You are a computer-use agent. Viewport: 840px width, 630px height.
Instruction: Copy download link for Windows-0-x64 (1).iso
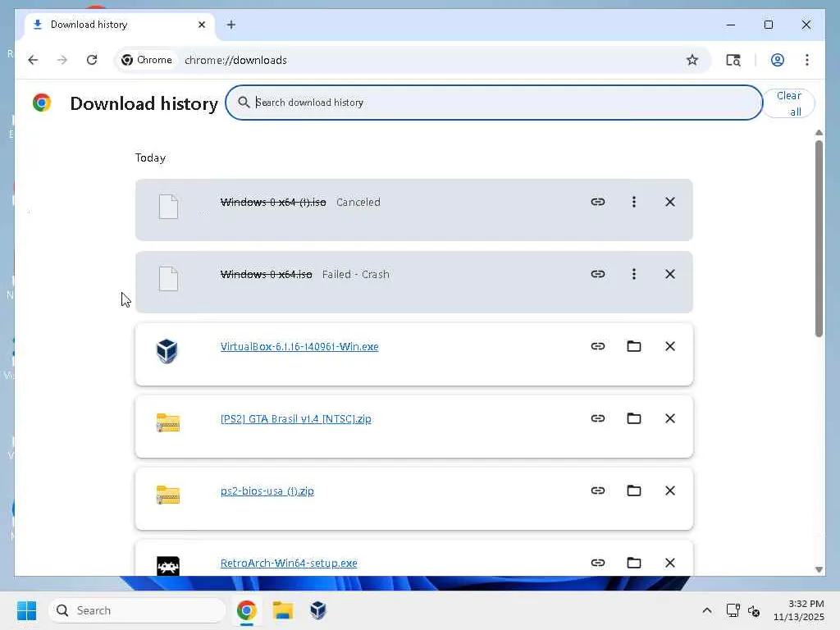[598, 202]
